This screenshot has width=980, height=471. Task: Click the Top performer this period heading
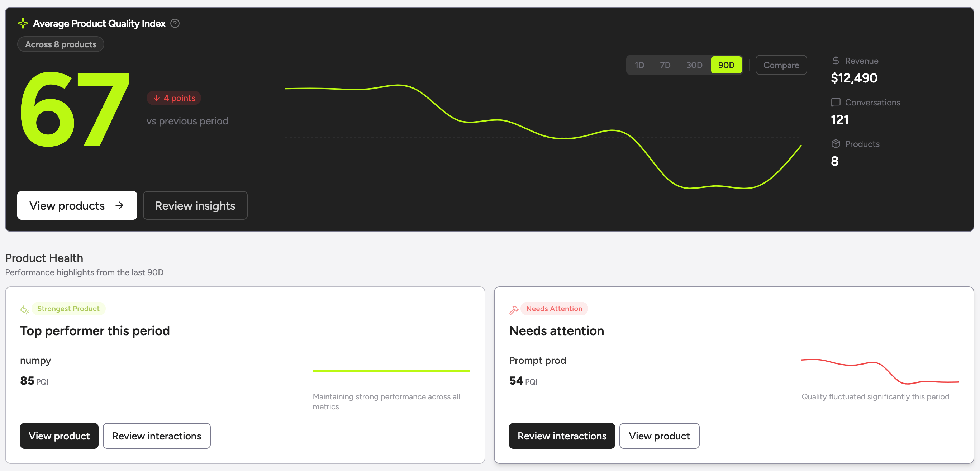(x=95, y=330)
